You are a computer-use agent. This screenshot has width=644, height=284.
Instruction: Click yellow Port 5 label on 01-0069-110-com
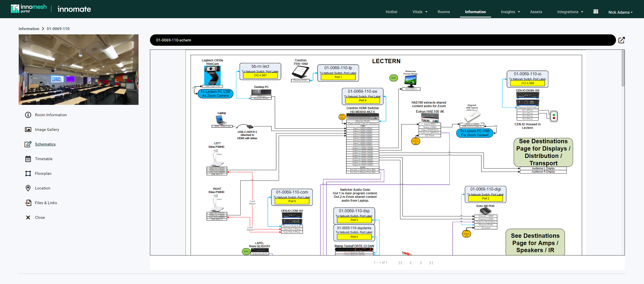click(292, 201)
